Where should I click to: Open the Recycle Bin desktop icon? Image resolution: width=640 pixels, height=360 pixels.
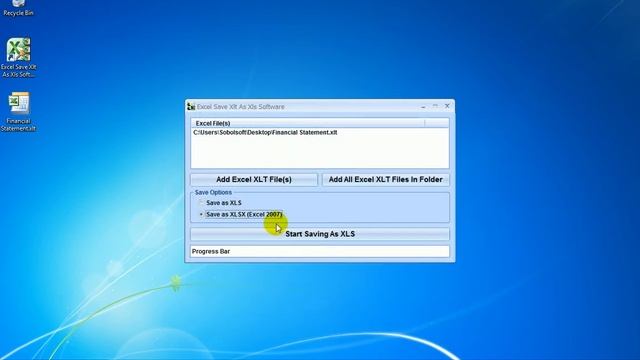(18, 8)
